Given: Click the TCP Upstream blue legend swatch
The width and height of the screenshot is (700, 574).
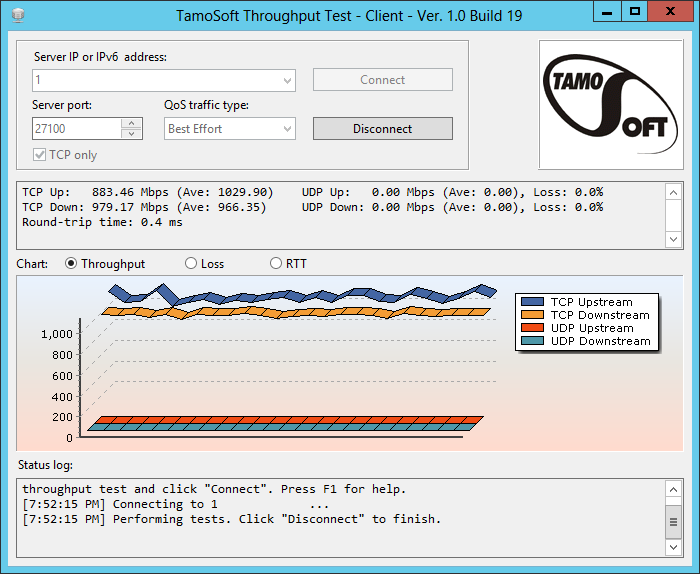Looking at the screenshot, I should pyautogui.click(x=532, y=302).
